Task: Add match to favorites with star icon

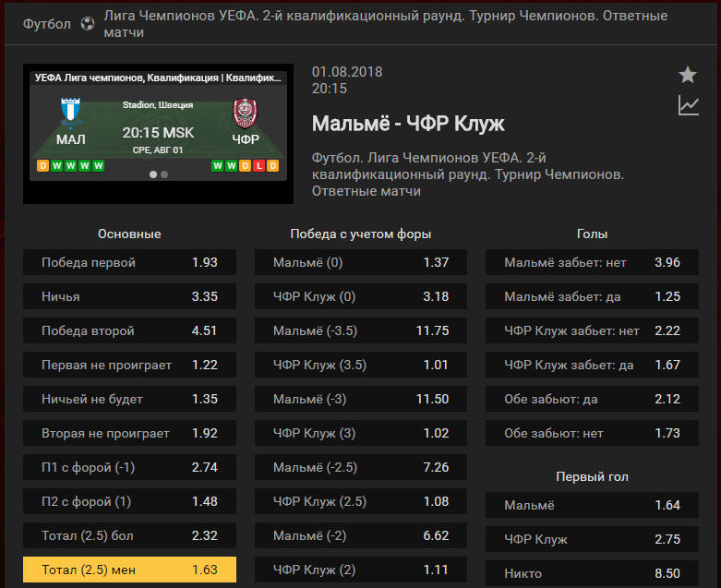Action: [x=688, y=75]
